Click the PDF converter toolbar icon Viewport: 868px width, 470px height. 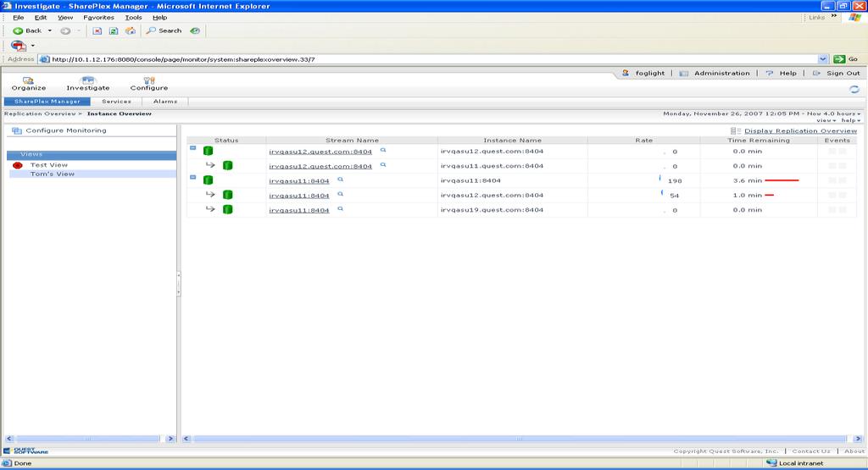19,46
